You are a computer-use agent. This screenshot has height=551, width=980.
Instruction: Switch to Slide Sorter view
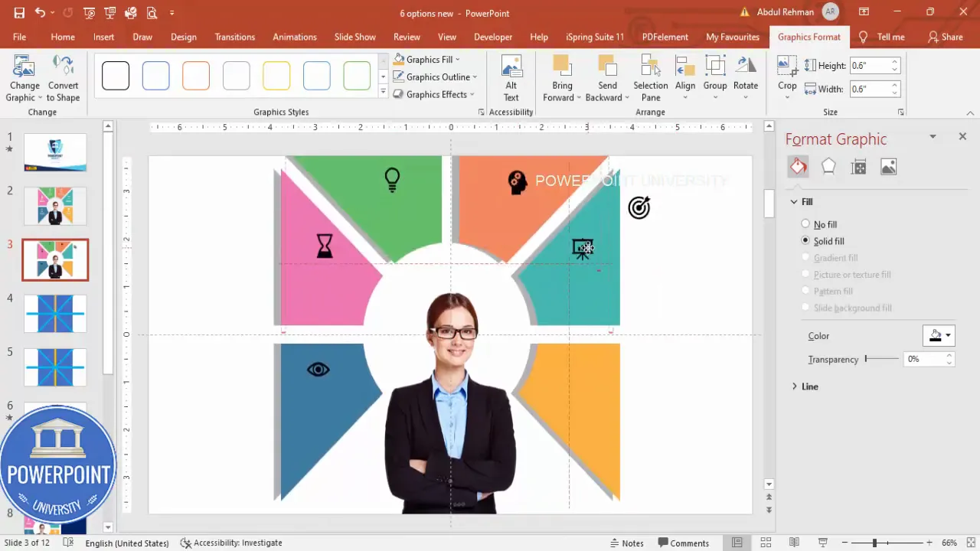766,543
